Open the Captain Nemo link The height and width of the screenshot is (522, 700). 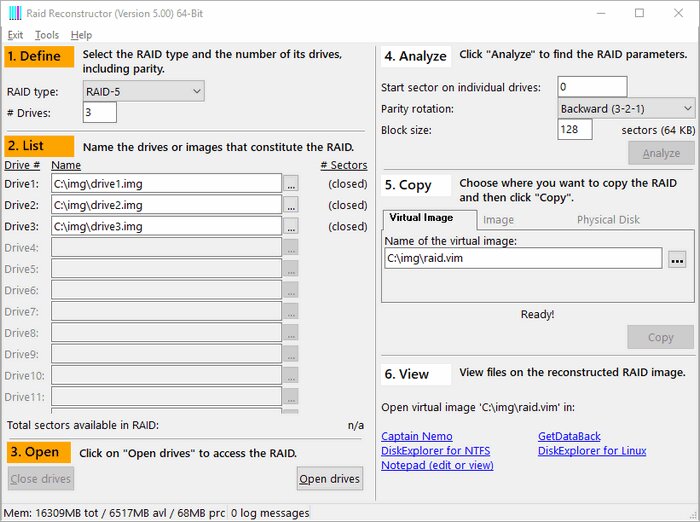(417, 437)
